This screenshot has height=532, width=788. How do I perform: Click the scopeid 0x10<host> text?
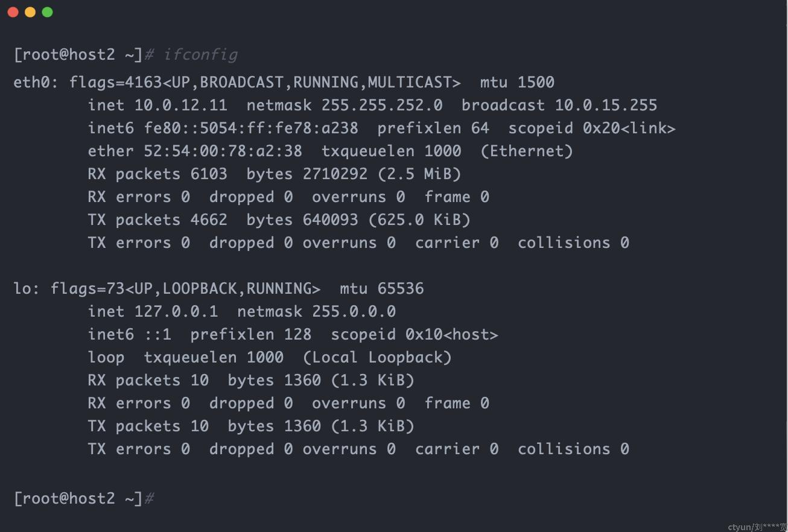(415, 334)
